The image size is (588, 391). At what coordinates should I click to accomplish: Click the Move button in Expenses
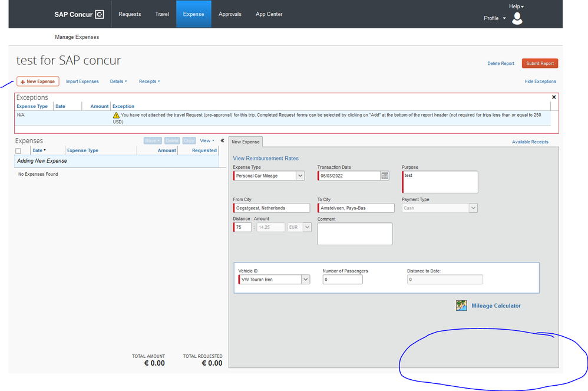pos(152,141)
